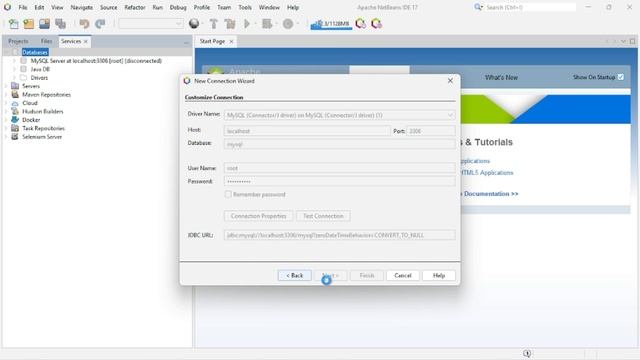Click the Servers node icon

point(15,86)
